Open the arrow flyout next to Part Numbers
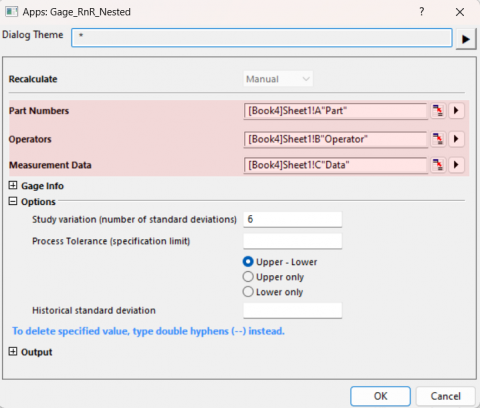The width and height of the screenshot is (480, 408). pyautogui.click(x=456, y=111)
